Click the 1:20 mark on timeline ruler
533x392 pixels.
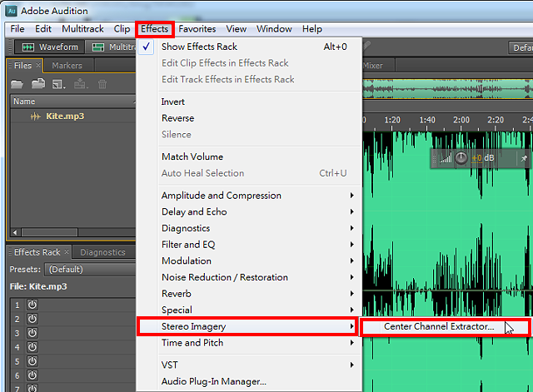[x=392, y=120]
